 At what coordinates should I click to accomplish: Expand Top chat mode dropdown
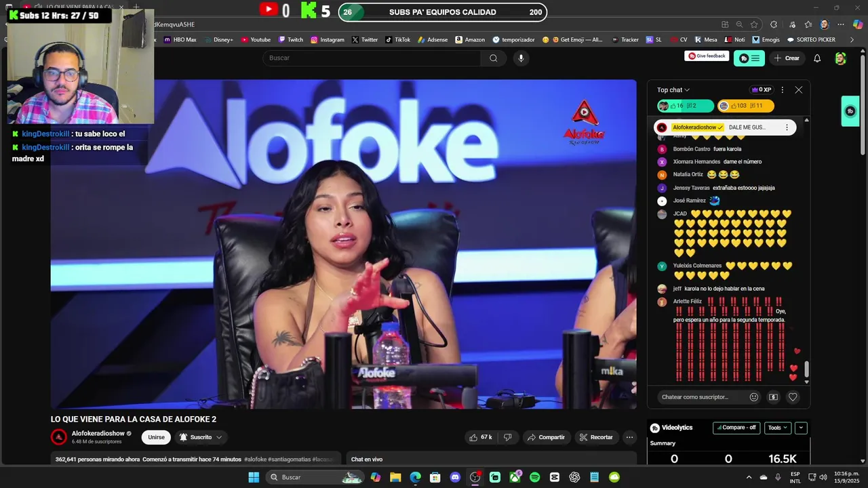673,89
